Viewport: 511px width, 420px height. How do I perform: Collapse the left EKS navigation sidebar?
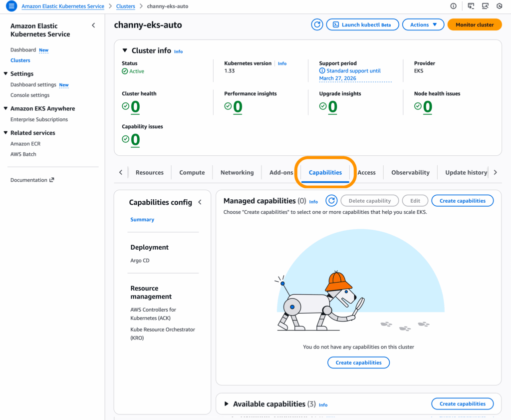93,24
